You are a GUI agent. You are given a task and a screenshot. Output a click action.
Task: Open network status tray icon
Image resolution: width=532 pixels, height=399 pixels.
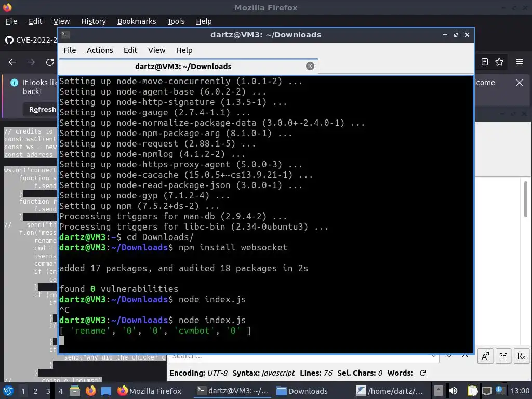487,391
